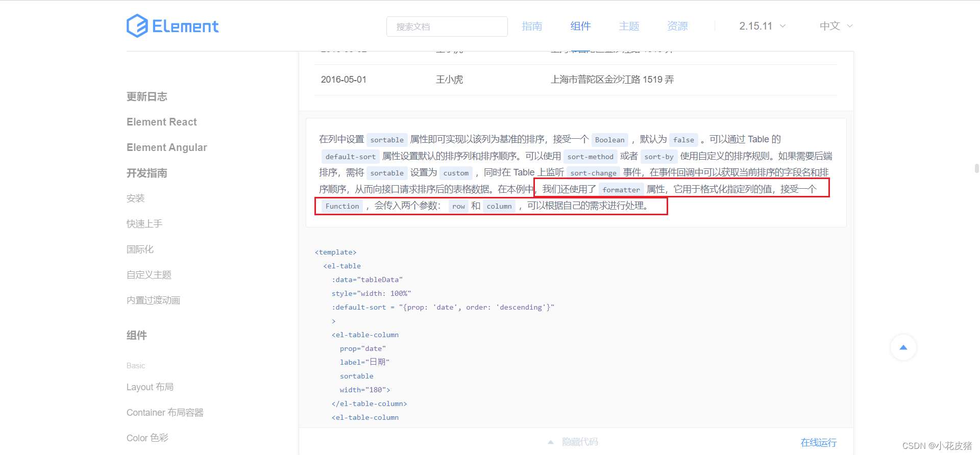Click the :default-sort code line
980x455 pixels.
click(443, 307)
